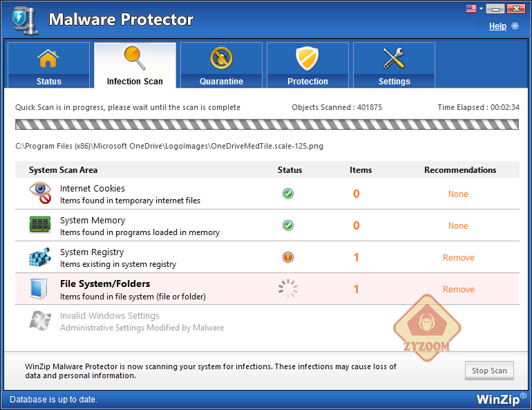Select the File System/Folders row title

[x=105, y=283]
